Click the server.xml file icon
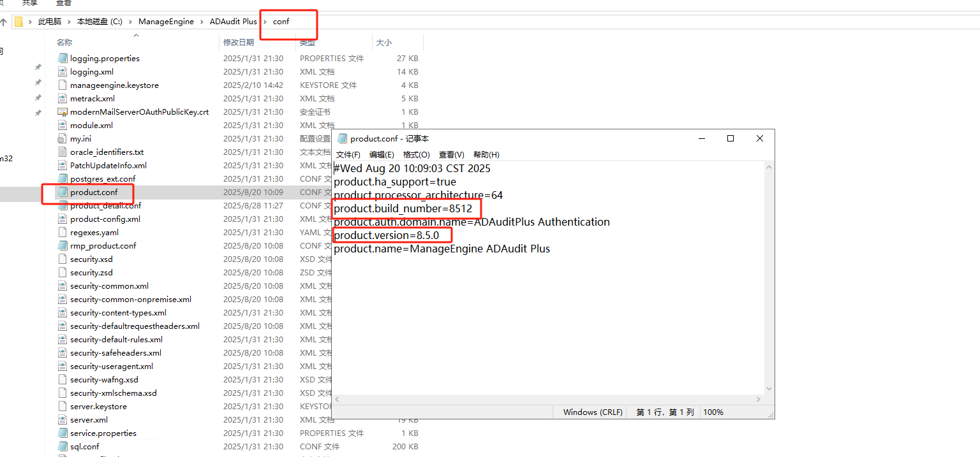The height and width of the screenshot is (457, 980). [62, 419]
